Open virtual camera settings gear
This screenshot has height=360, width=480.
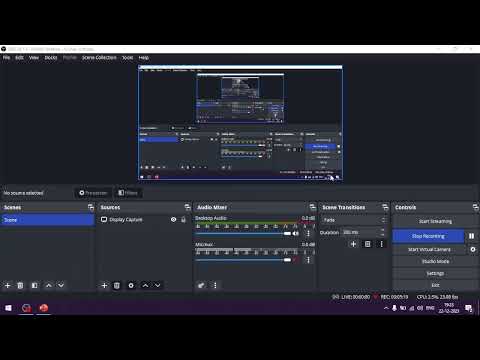click(x=473, y=249)
